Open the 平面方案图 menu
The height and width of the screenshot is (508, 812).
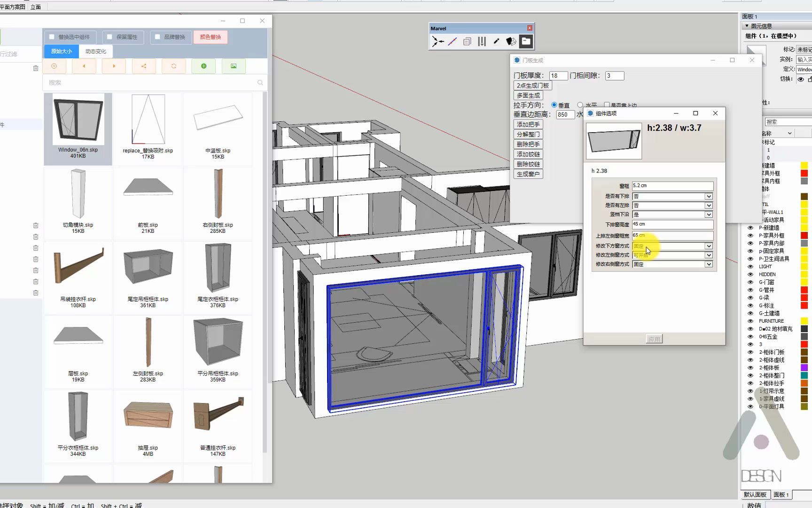(12, 7)
